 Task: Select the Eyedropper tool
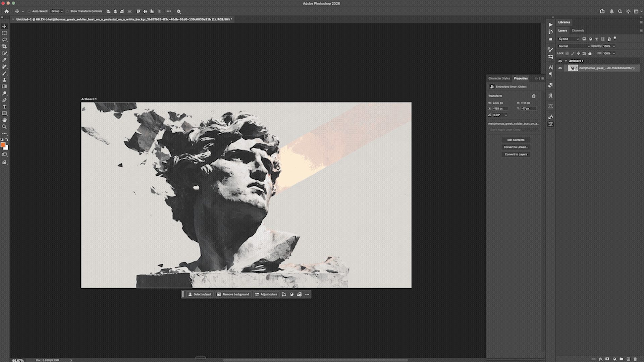point(4,60)
